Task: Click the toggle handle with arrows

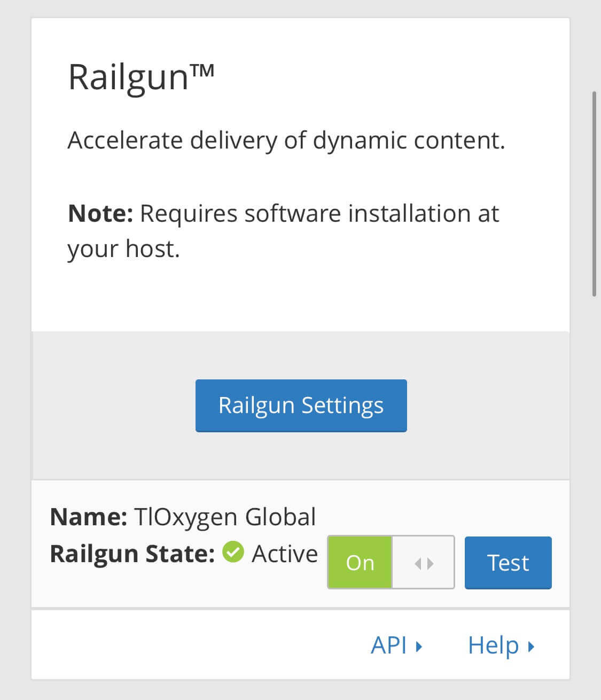Action: [423, 563]
